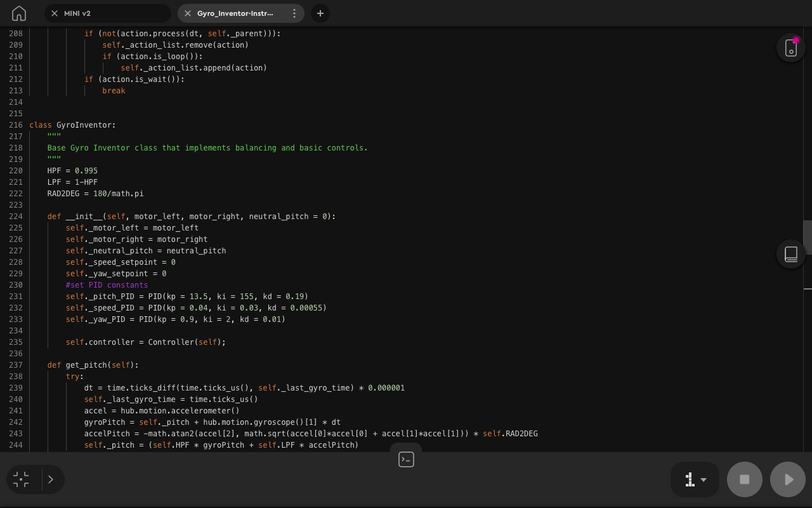Click the Home icon in the top bar

[18, 13]
